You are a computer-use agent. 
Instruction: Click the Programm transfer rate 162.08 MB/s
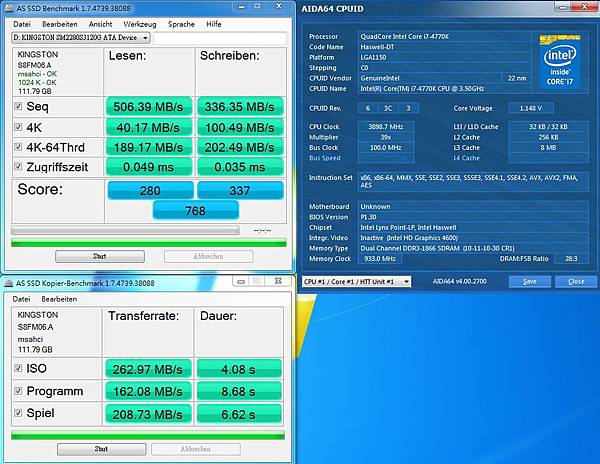[x=148, y=391]
